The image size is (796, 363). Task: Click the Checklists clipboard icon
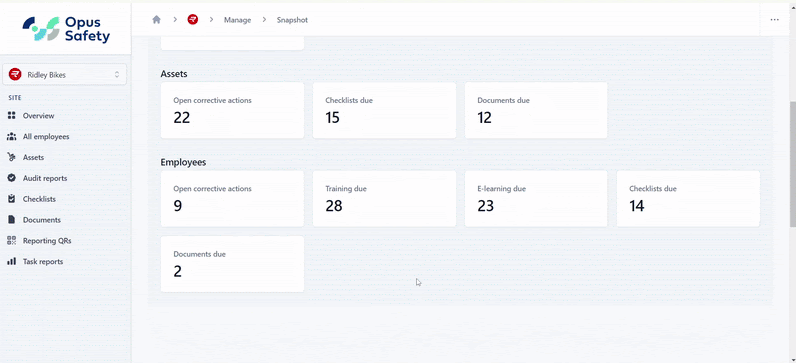click(12, 199)
